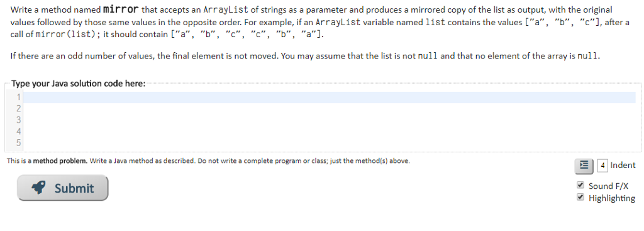
Task: Disable the Highlighting checkbox
Action: (x=580, y=197)
